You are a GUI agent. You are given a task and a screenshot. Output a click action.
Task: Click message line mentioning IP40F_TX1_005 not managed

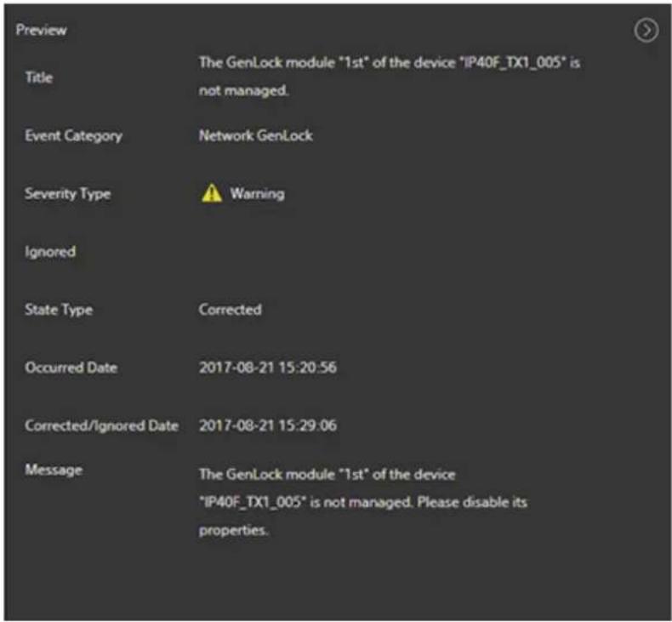(x=363, y=502)
